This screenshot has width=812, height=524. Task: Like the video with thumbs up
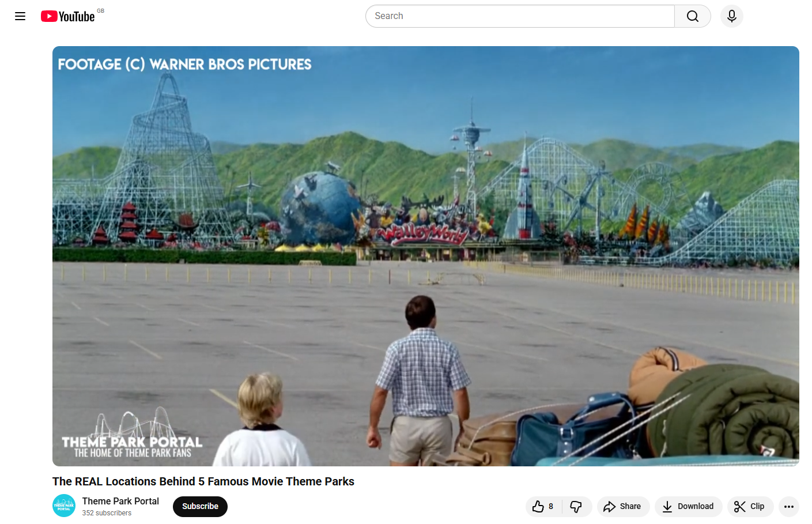coord(538,507)
